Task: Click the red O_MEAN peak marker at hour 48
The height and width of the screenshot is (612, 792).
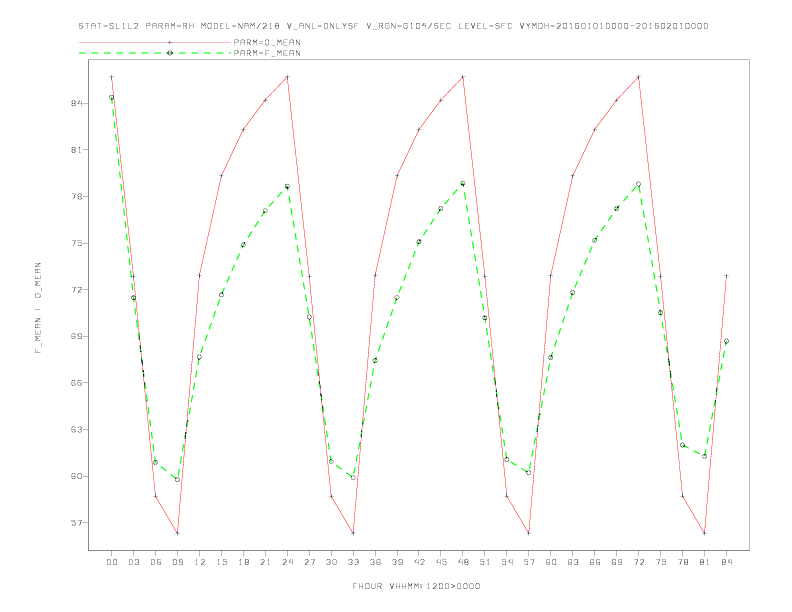Action: pyautogui.click(x=463, y=77)
